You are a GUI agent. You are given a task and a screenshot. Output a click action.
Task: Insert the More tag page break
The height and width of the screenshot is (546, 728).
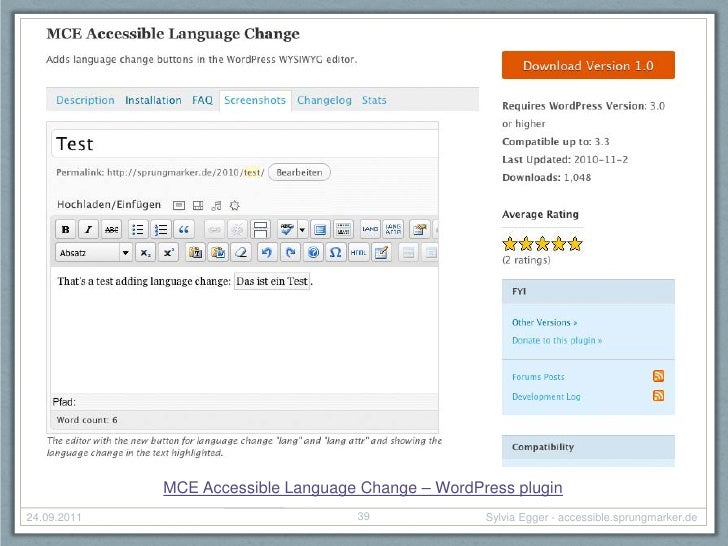[x=260, y=229]
